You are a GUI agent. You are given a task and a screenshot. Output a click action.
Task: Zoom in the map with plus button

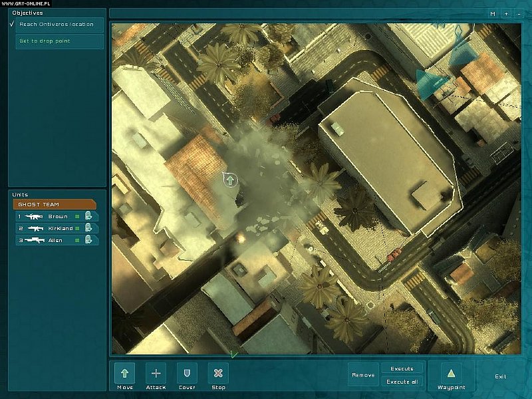[x=506, y=13]
